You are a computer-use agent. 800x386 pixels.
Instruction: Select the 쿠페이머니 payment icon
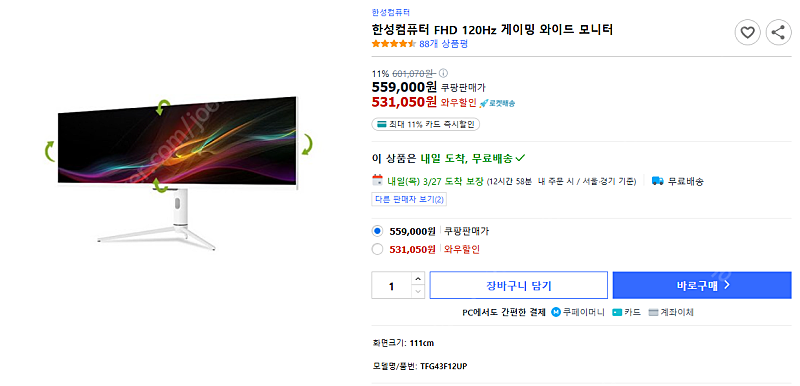click(556, 312)
